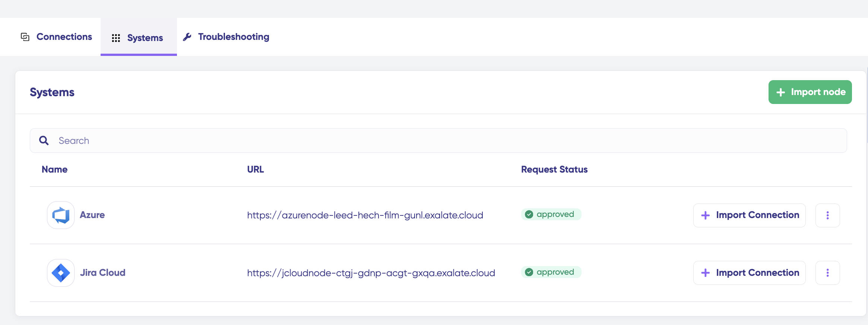
Task: Click the Connections tab icon
Action: click(25, 37)
